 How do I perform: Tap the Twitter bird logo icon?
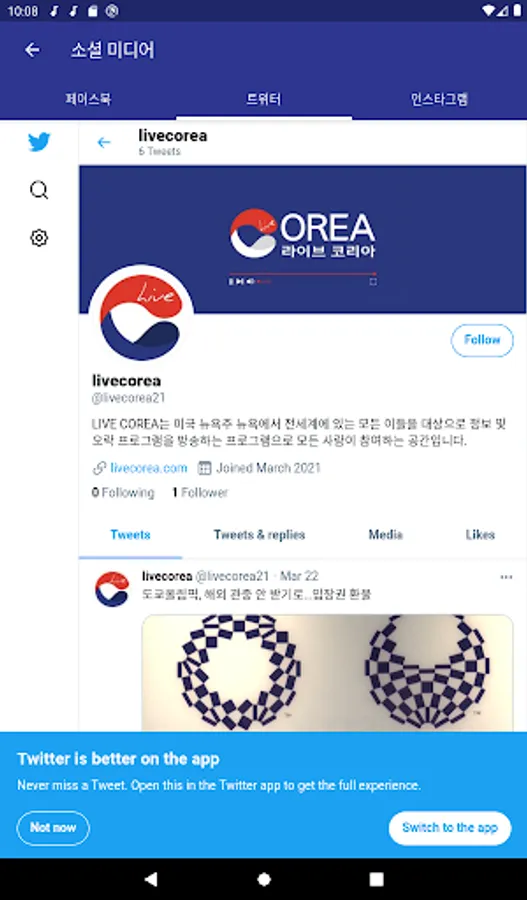coord(39,142)
